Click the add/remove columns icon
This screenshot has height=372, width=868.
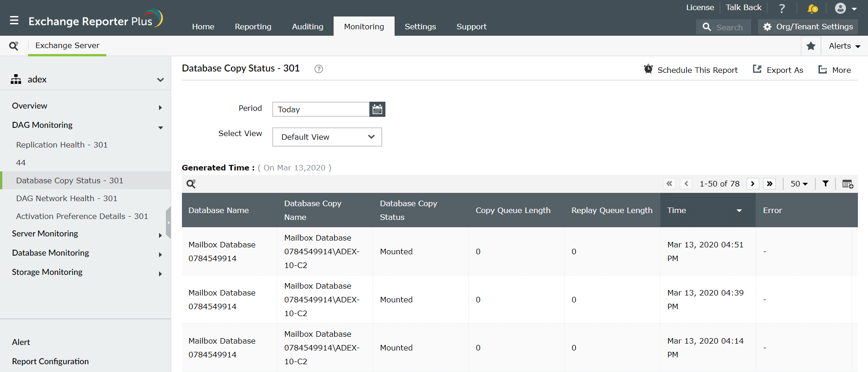click(x=847, y=184)
